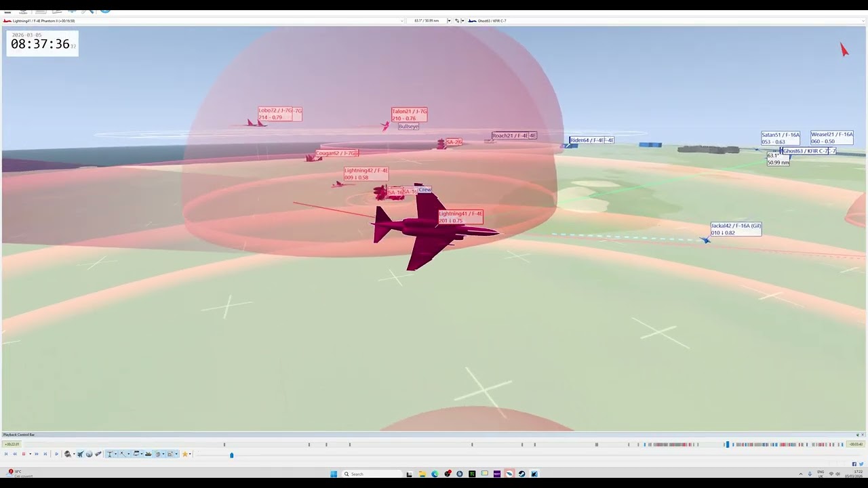Screen dimensions: 868x488
Task: Click the yellow star bookmark icon
Action: click(184, 454)
